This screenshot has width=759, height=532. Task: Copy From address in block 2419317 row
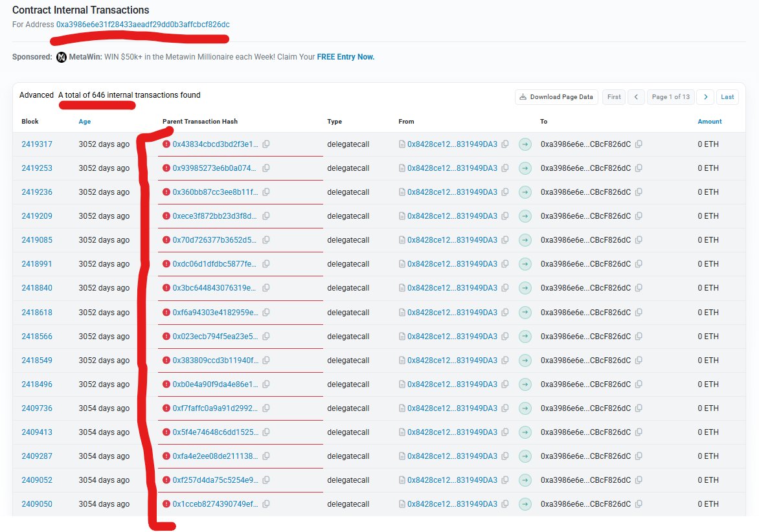(505, 144)
